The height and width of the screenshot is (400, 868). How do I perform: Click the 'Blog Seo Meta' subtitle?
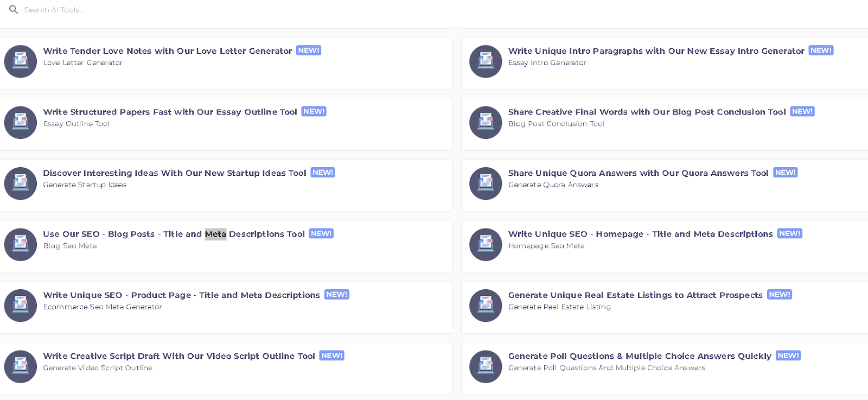[70, 246]
